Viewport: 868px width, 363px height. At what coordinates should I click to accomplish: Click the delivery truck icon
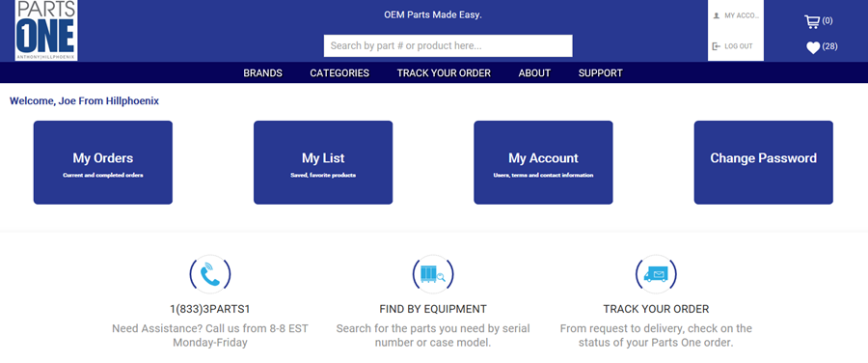point(656,274)
